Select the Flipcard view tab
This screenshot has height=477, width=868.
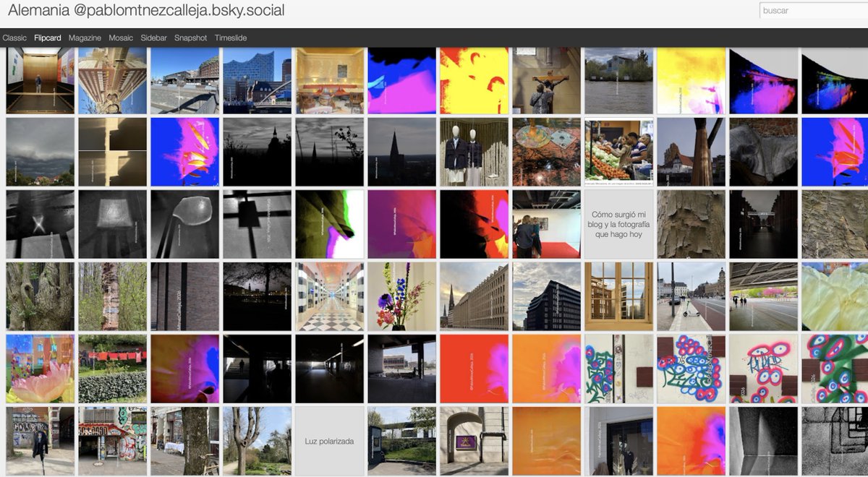48,38
